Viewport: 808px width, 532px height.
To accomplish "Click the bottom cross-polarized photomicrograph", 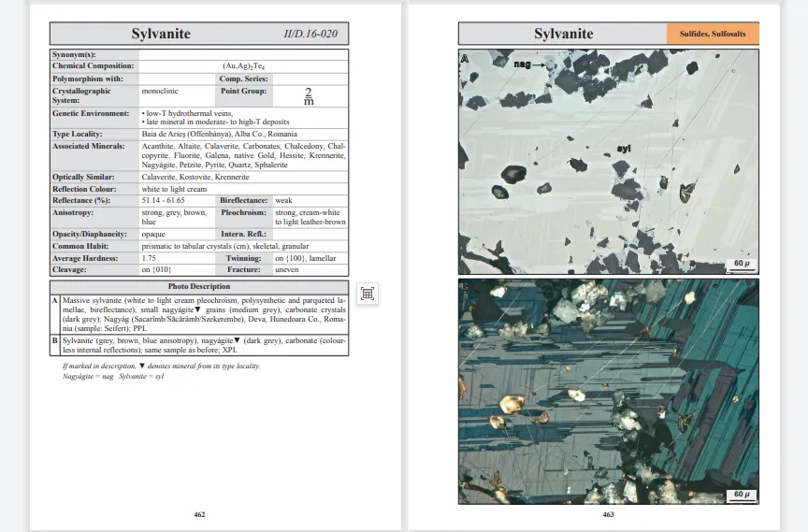I will click(x=608, y=391).
